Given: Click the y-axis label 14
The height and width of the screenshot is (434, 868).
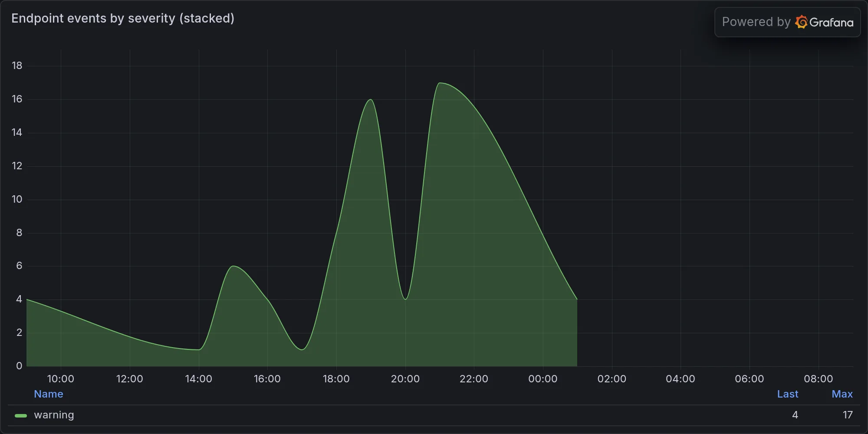Looking at the screenshot, I should pos(17,132).
